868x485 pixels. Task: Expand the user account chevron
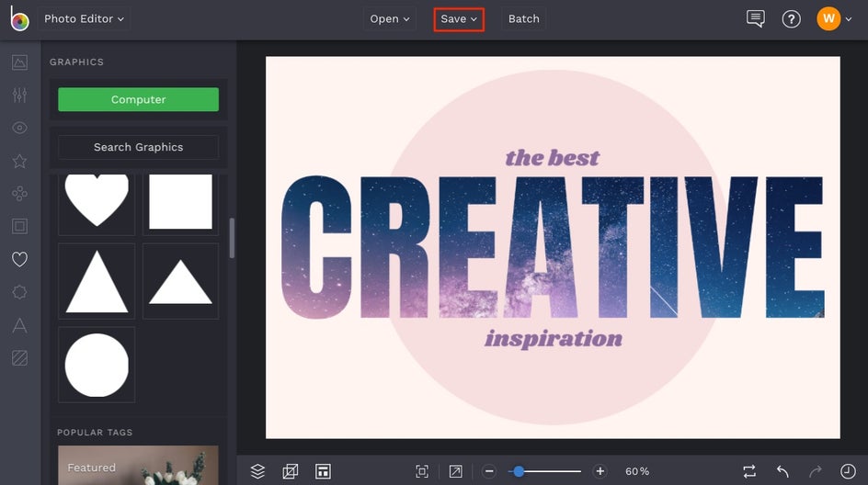[849, 19]
